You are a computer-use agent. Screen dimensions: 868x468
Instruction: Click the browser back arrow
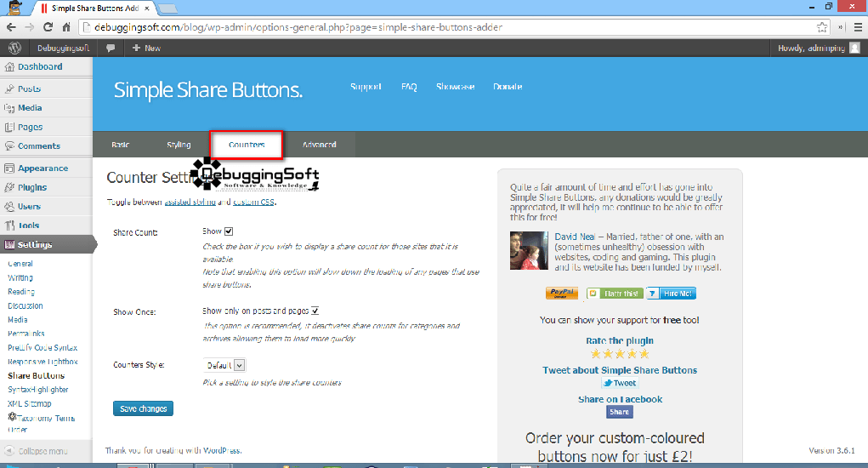coord(11,27)
